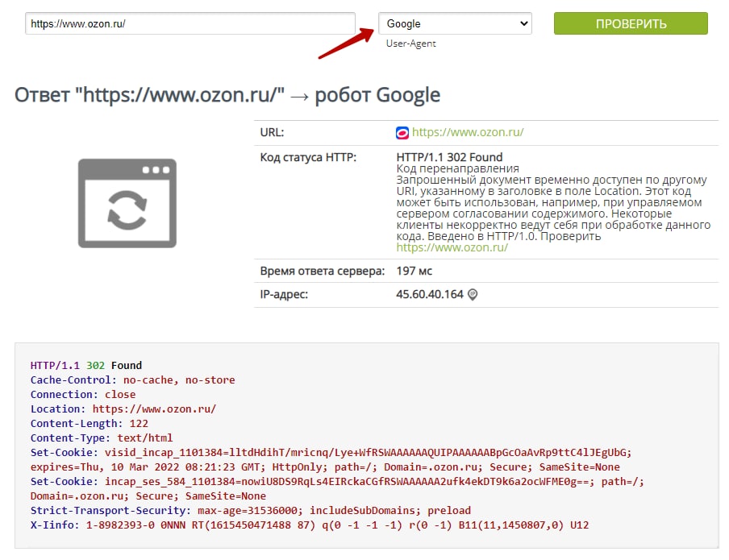The image size is (729, 560).
Task: Click the Код статуса HTTP label
Action: click(308, 158)
